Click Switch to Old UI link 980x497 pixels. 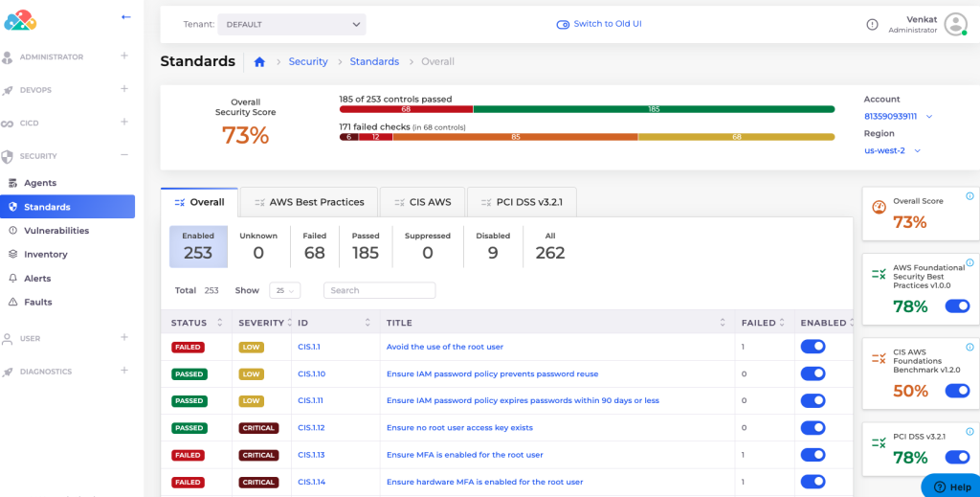(x=599, y=24)
